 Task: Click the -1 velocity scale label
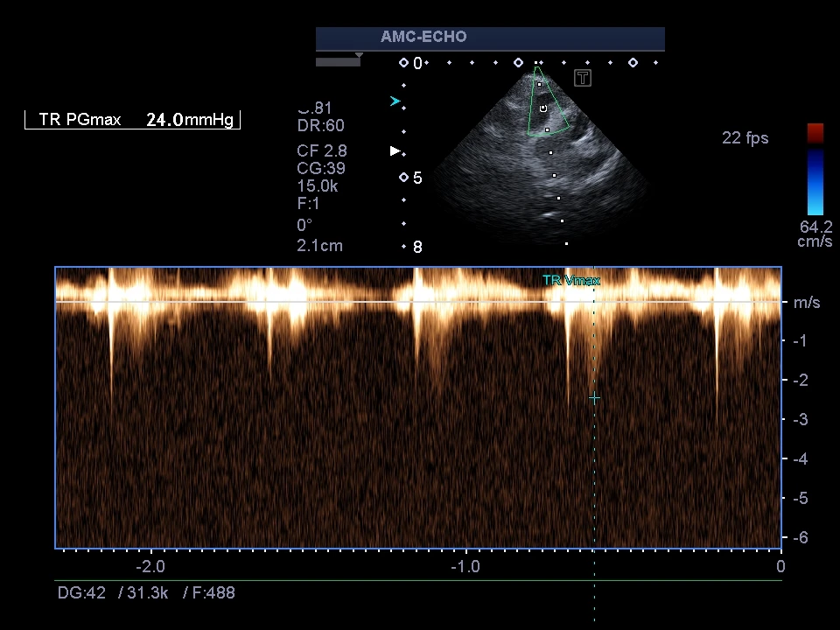tap(799, 340)
